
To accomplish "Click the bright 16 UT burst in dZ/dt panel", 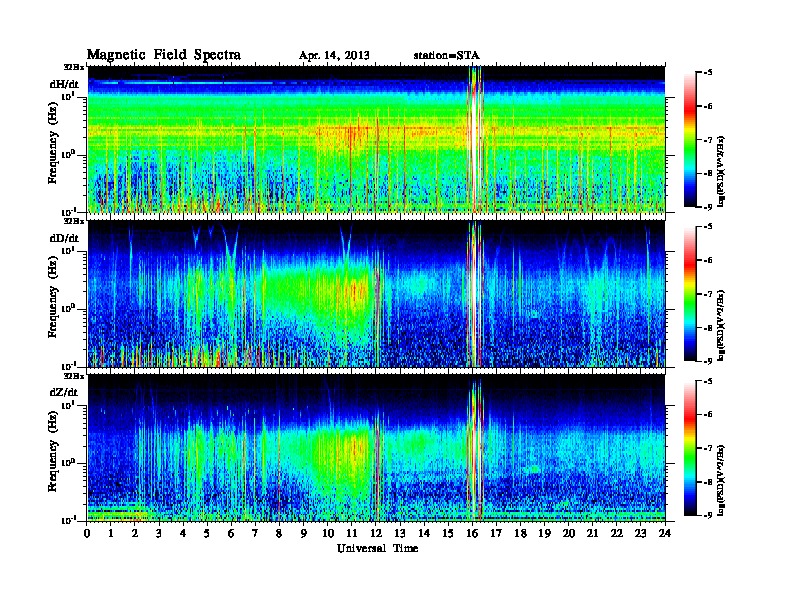I will (475, 448).
